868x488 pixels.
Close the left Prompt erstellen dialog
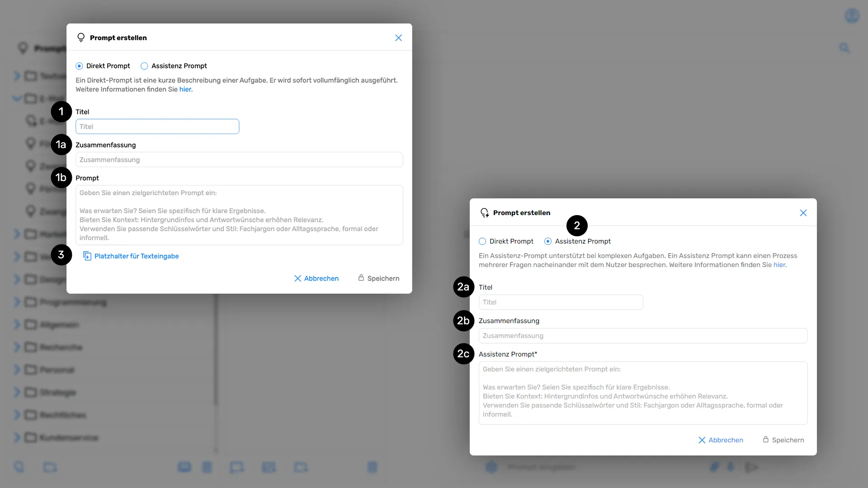[398, 38]
